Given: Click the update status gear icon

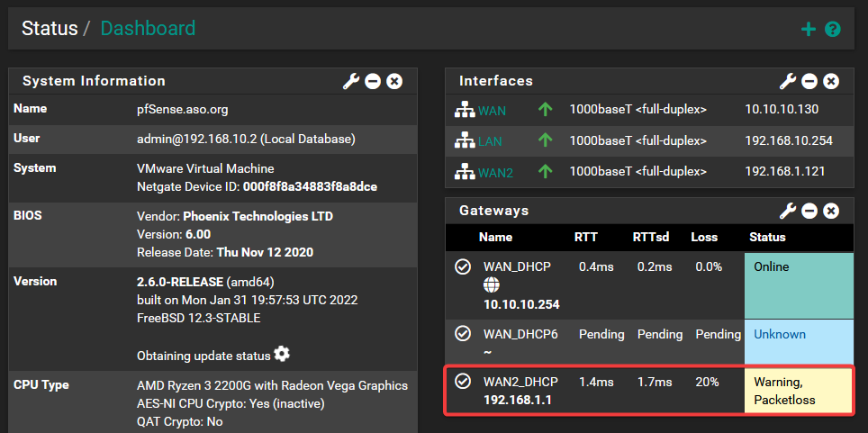Looking at the screenshot, I should (282, 354).
